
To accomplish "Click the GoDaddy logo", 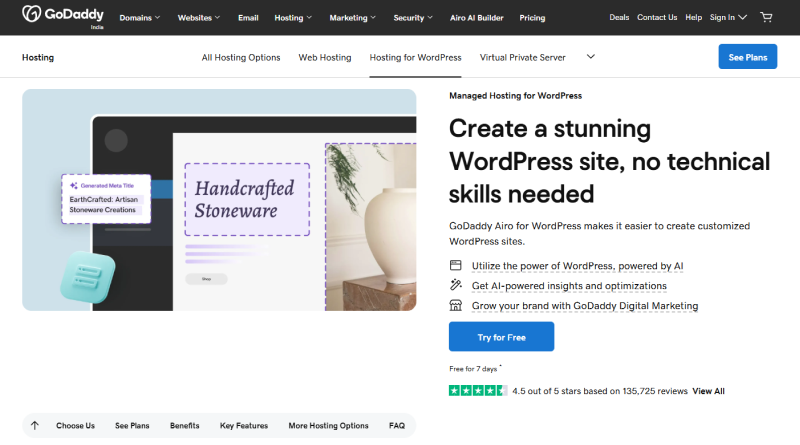I will click(x=63, y=15).
